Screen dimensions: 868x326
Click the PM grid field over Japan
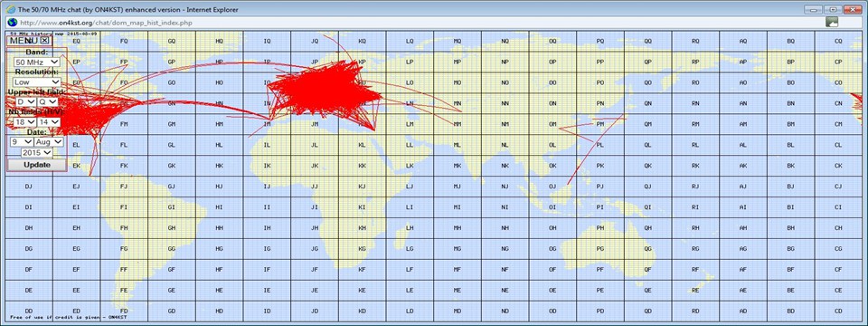click(600, 124)
